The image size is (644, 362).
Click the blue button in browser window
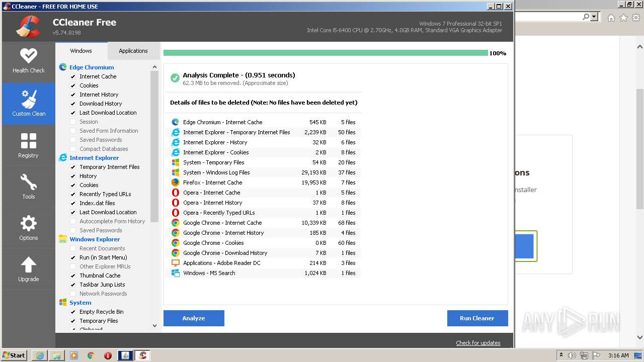point(524,246)
